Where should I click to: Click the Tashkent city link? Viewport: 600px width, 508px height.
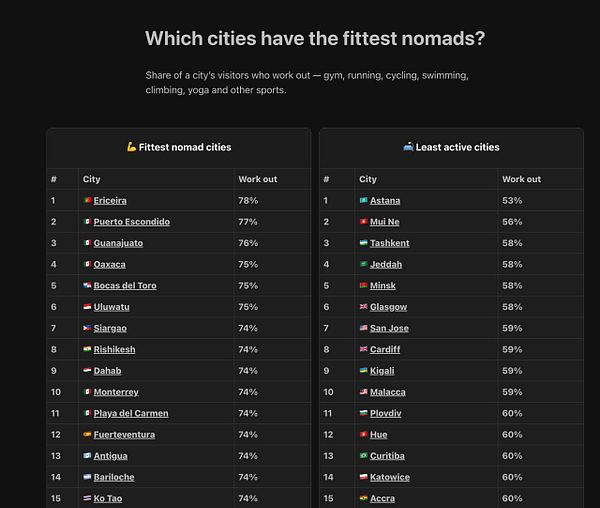pyautogui.click(x=390, y=243)
